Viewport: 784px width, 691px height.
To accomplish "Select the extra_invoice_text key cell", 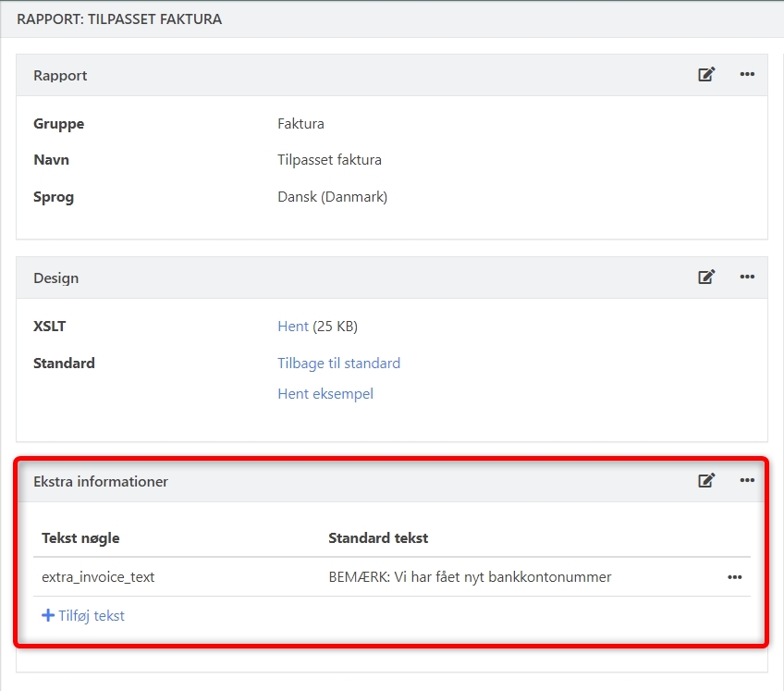I will (x=98, y=577).
